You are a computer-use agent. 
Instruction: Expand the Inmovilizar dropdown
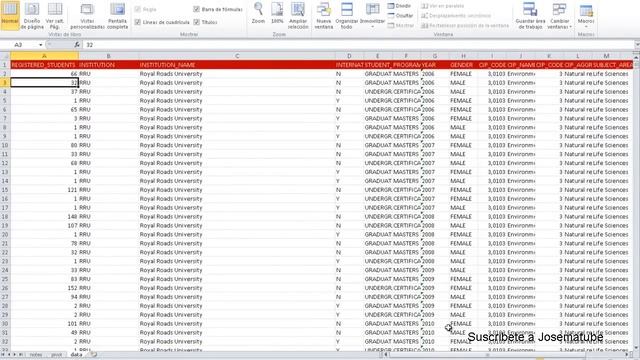[x=372, y=15]
